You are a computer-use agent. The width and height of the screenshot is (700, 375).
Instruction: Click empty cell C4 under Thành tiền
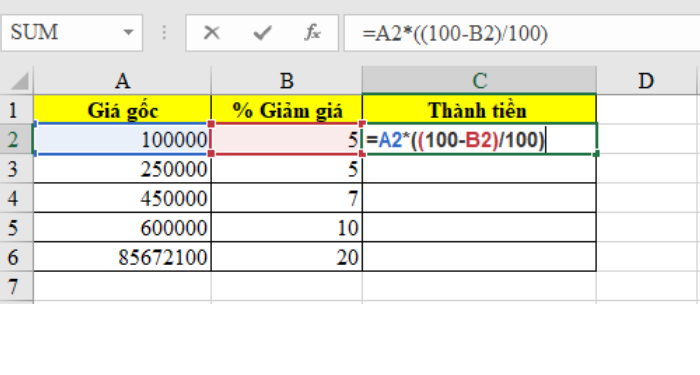pos(479,198)
